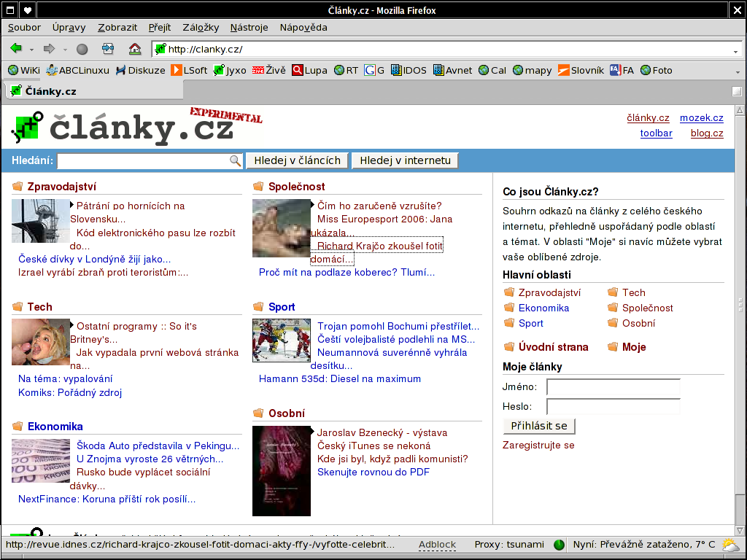Go to the Home page icon

(x=135, y=48)
